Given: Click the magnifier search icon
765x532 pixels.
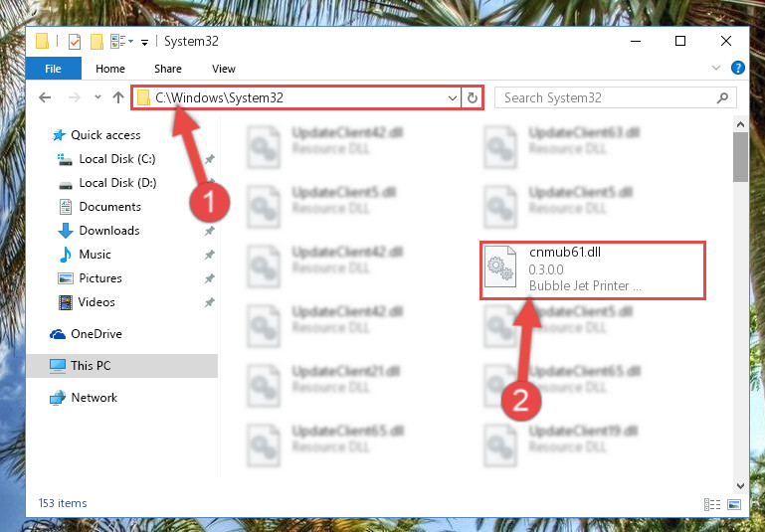Looking at the screenshot, I should (722, 98).
